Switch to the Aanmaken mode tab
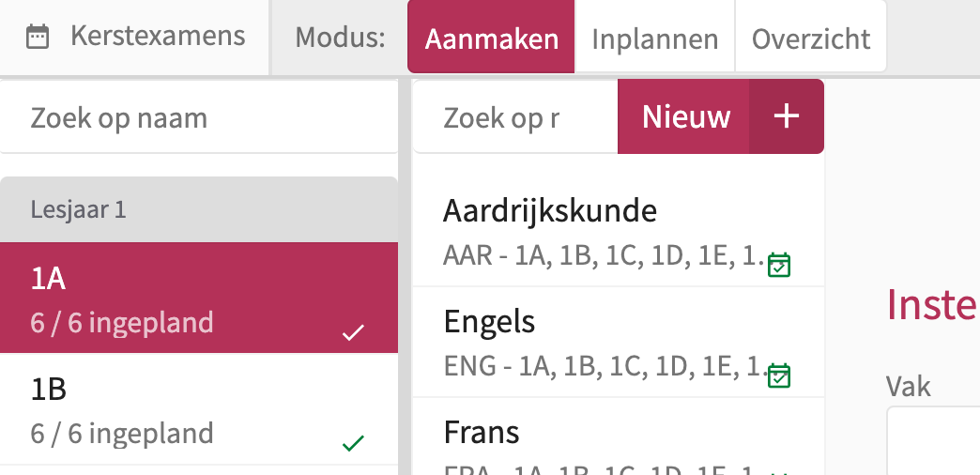 491,38
